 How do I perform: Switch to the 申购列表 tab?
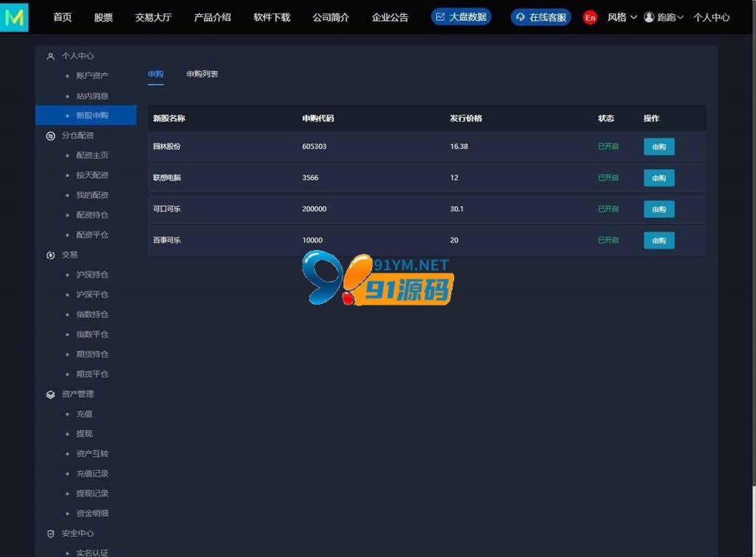tap(202, 75)
